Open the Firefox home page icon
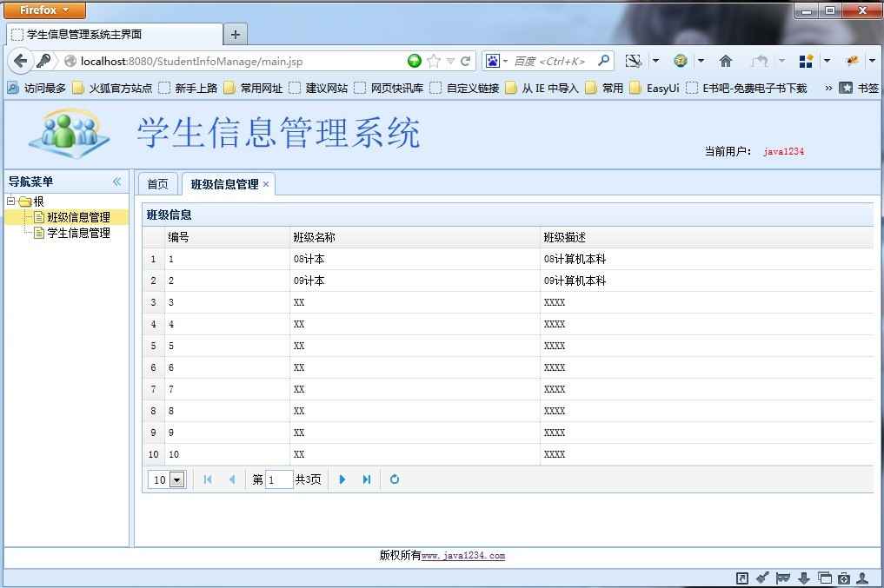The image size is (884, 588). point(726,61)
